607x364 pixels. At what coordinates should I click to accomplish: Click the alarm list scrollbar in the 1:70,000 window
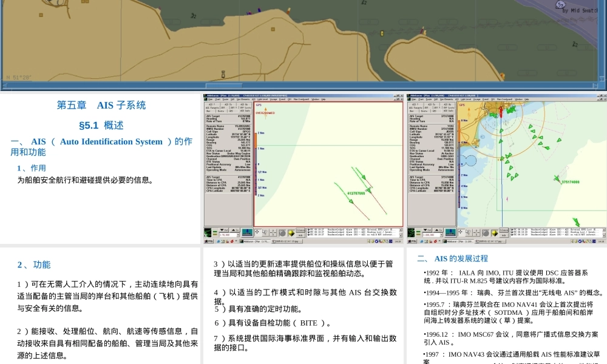[x=401, y=232]
